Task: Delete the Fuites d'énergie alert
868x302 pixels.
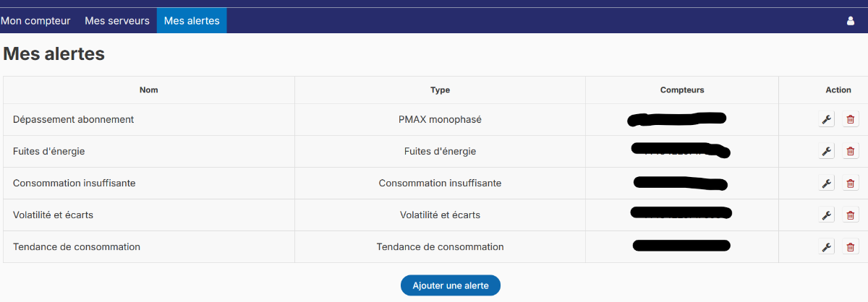Action: point(851,152)
